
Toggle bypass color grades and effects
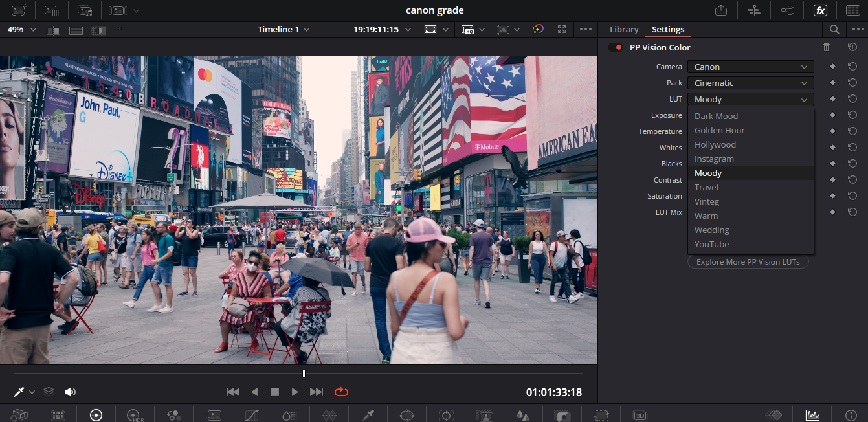click(537, 29)
